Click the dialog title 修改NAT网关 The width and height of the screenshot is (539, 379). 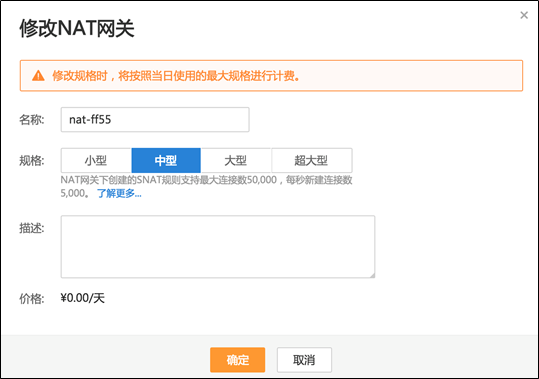[77, 28]
